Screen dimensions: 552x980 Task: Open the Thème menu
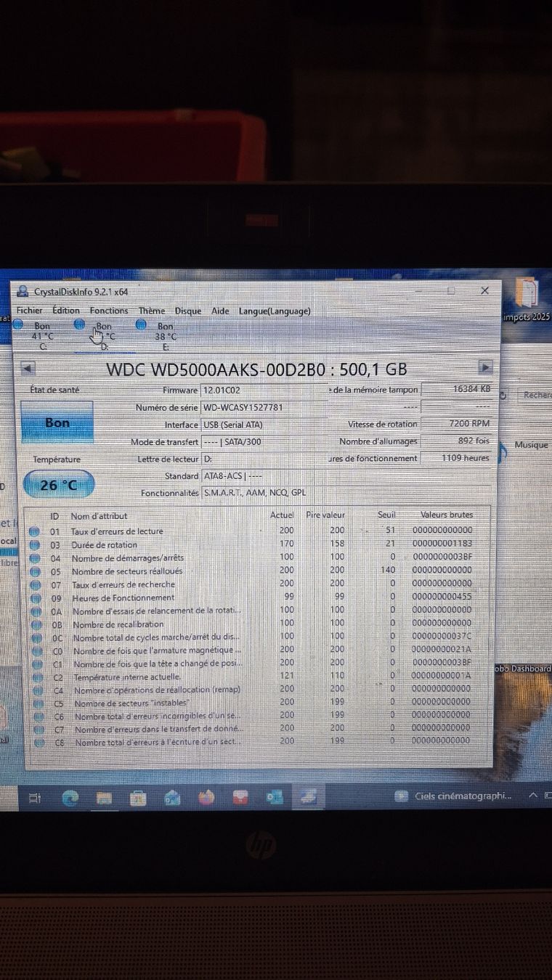152,311
